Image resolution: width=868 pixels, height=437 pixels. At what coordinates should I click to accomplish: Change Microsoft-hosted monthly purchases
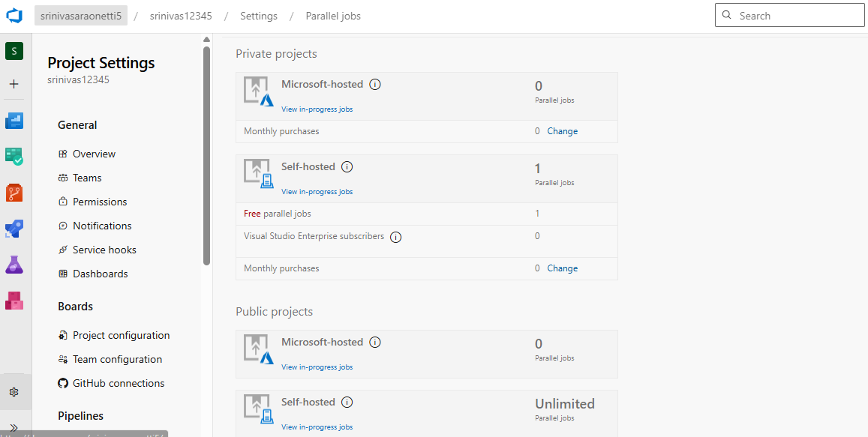[x=562, y=131]
